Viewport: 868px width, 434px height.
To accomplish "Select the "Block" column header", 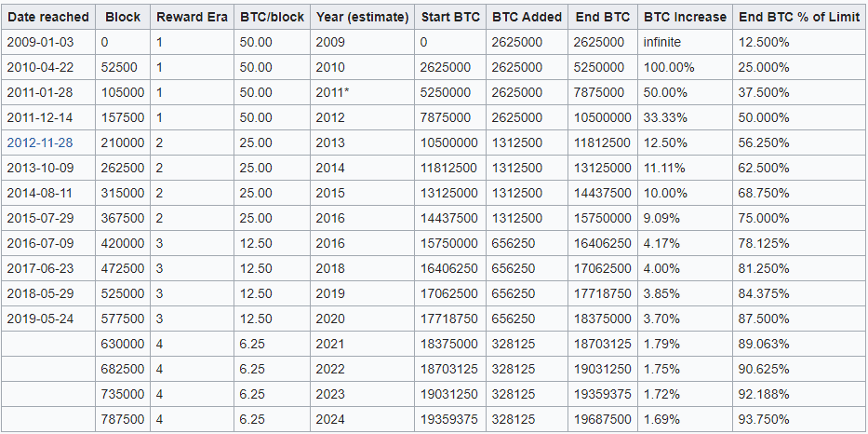I will click(123, 17).
